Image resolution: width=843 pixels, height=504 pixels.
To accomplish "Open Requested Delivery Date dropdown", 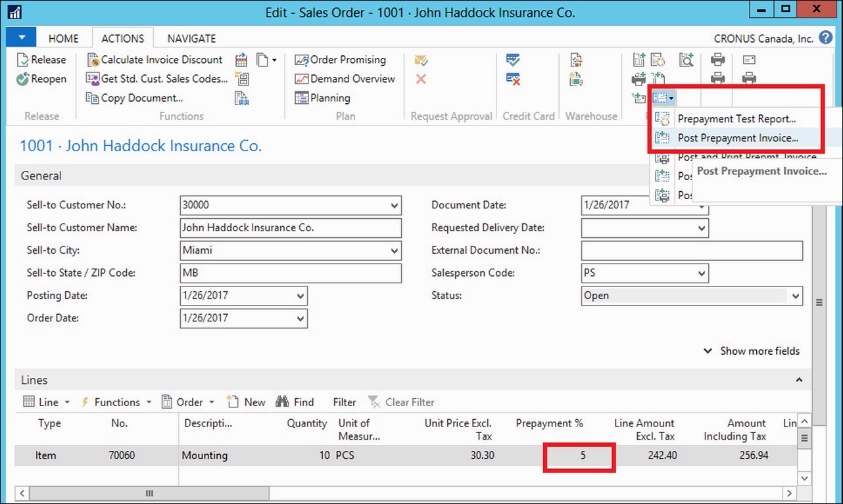I will pos(702,228).
